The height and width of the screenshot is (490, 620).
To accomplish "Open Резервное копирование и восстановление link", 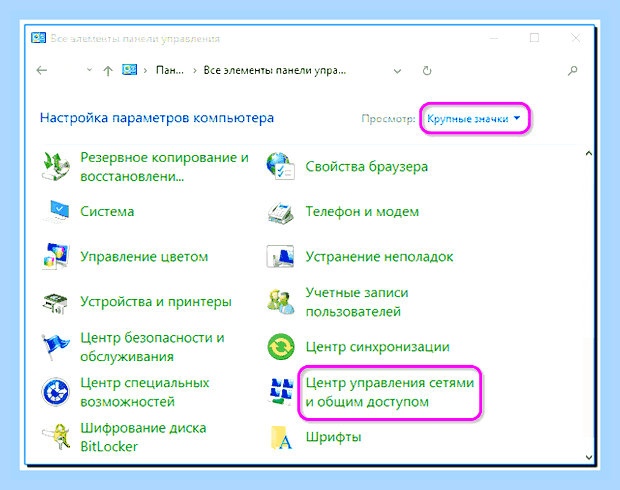I will 164,166.
